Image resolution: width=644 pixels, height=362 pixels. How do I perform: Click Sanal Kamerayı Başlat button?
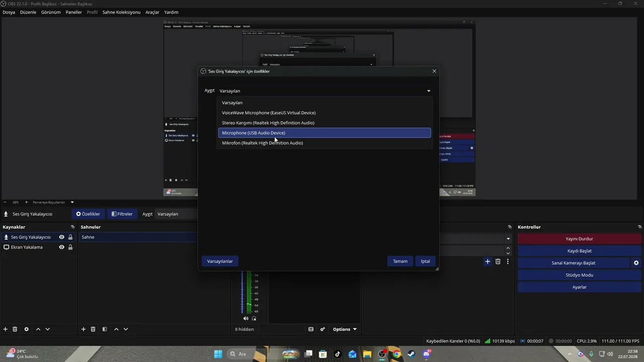pos(574,263)
